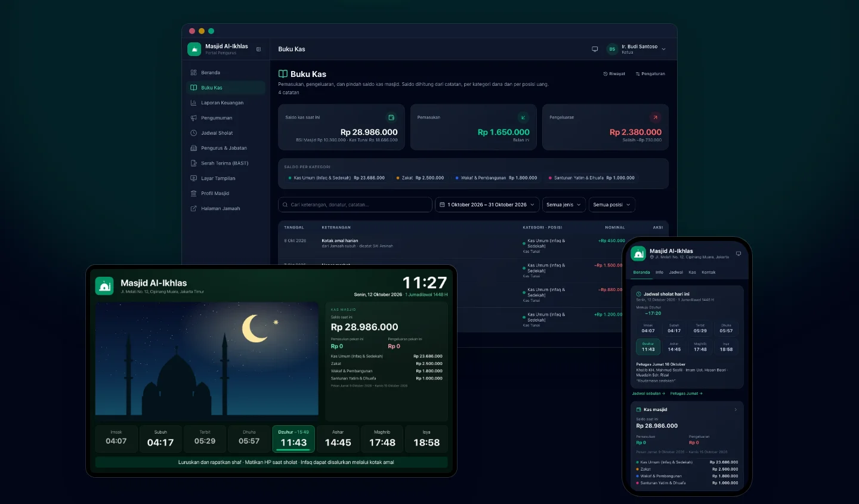This screenshot has height=504, width=859.
Task: Select the Kas Umum (Infaq & Sedekah) category chip
Action: [336, 178]
